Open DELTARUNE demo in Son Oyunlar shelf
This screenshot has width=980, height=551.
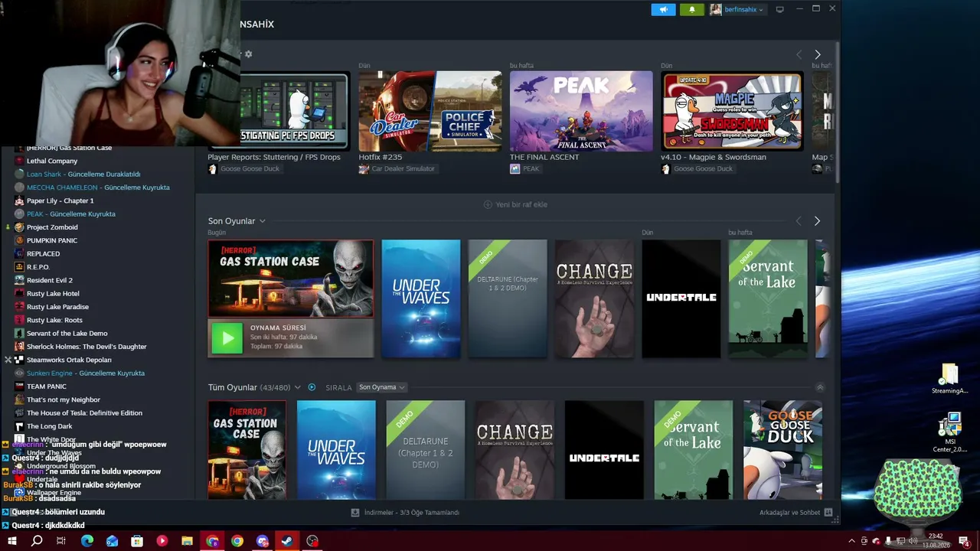508,298
